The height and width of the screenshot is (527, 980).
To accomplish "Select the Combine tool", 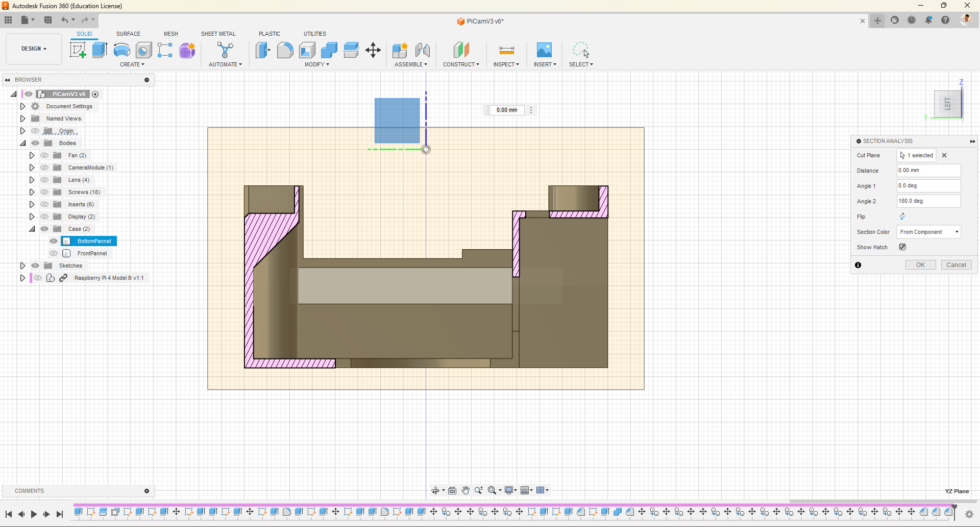I will (329, 50).
